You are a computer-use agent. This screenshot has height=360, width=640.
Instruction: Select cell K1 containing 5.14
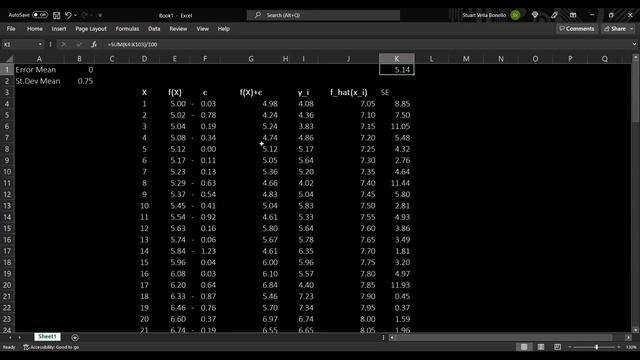click(397, 70)
